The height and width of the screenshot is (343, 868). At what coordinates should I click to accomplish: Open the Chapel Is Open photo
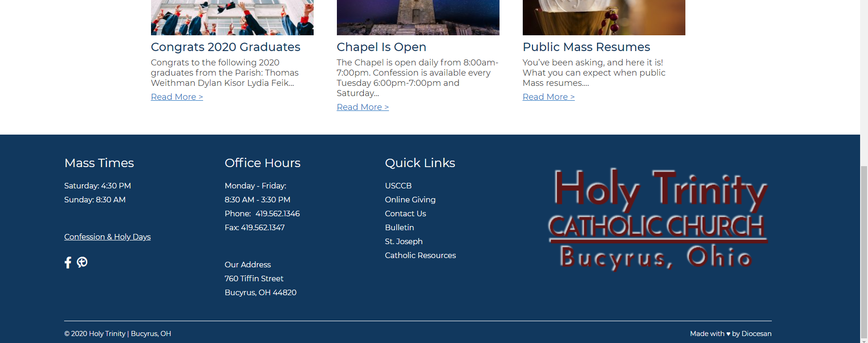[418, 18]
